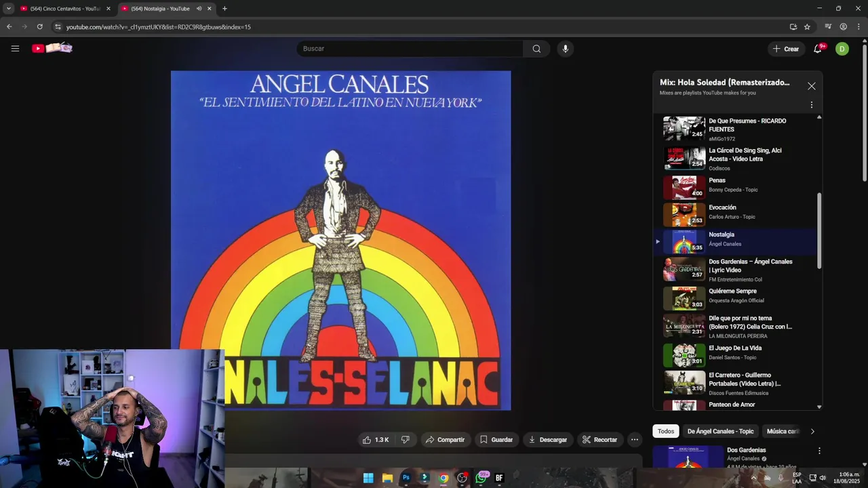Screen dimensions: 868x488
Task: Open Chrome media controls icon
Action: point(828,27)
